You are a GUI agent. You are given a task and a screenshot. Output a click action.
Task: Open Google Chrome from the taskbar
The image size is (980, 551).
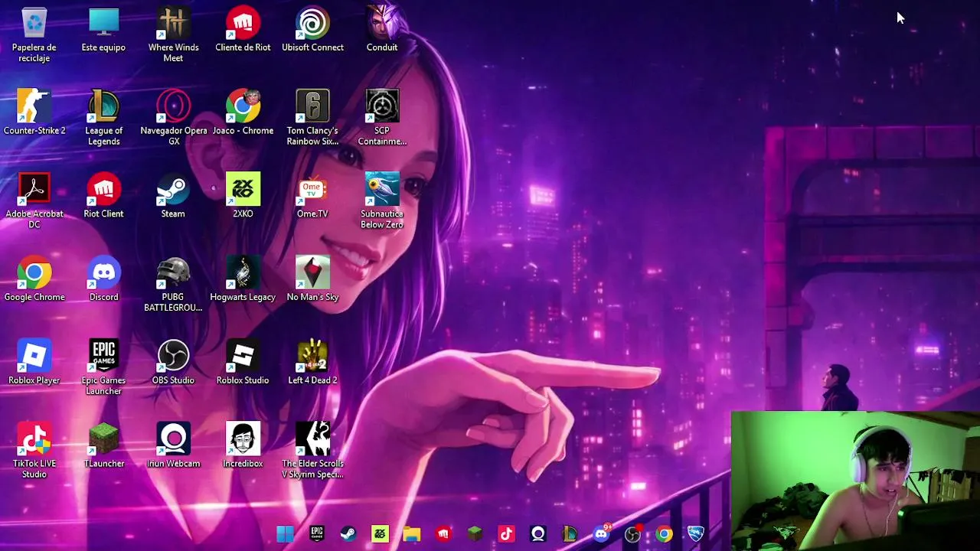click(x=664, y=534)
